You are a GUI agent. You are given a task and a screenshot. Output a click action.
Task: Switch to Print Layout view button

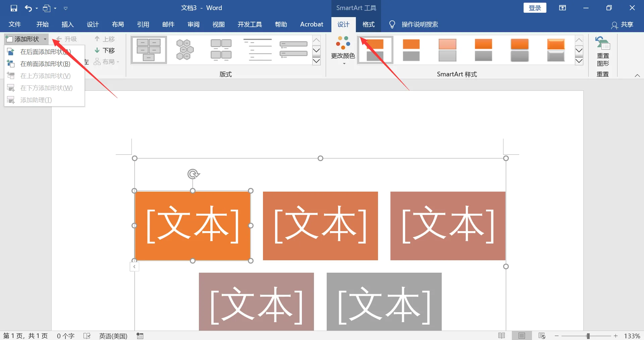(x=522, y=336)
